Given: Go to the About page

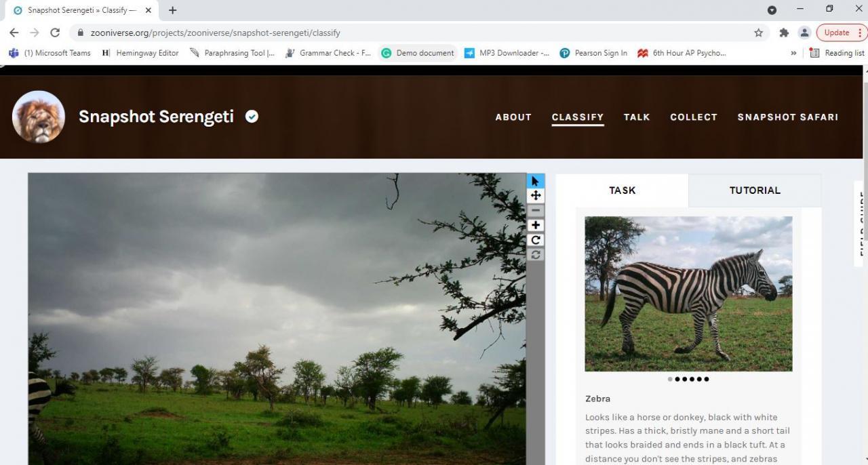Looking at the screenshot, I should [513, 117].
